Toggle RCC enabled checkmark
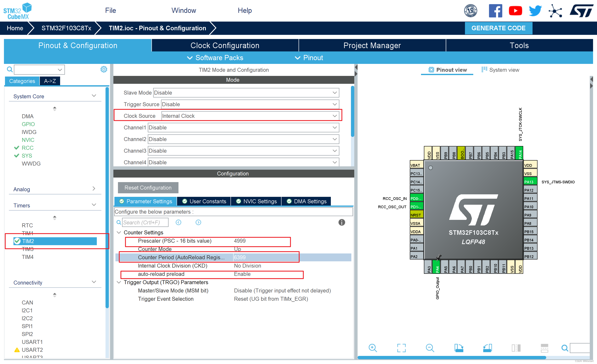Viewport: 597px width, 364px height. pyautogui.click(x=17, y=148)
